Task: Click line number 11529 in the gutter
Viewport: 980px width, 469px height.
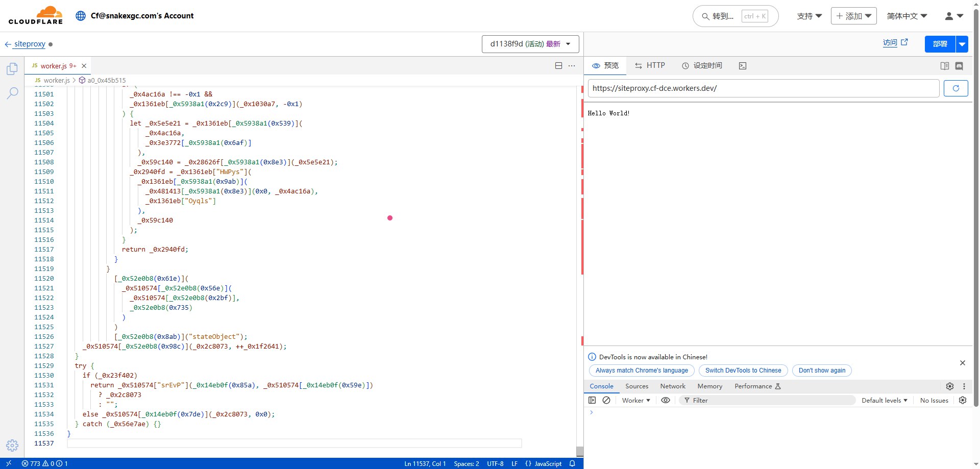Action: [x=44, y=365]
